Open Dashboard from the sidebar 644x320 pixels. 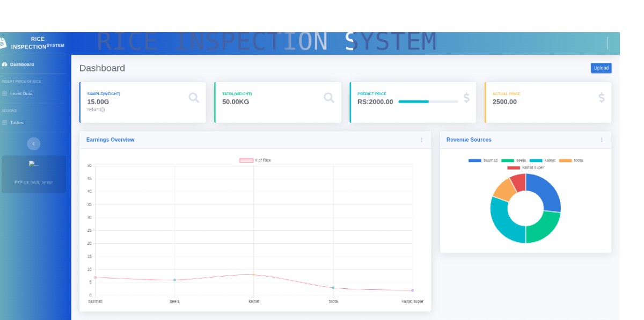click(21, 64)
